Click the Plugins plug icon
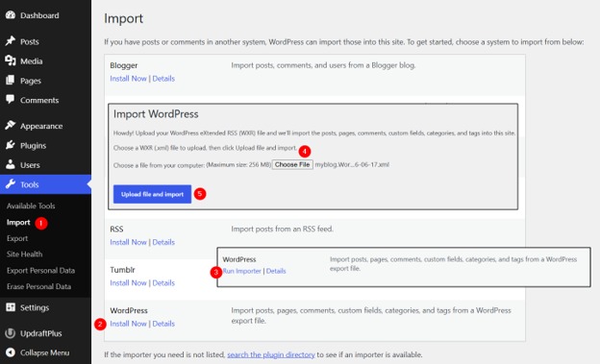 click(x=11, y=145)
